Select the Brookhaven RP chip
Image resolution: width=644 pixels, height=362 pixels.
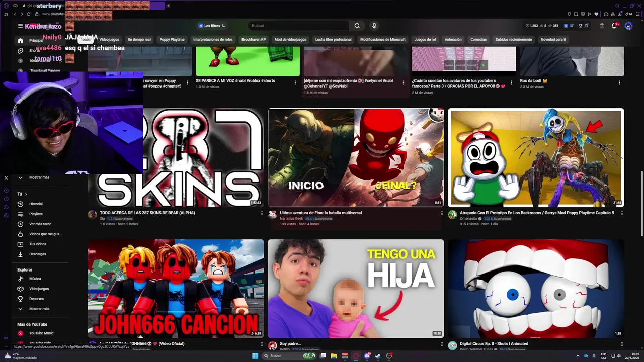pos(254,39)
